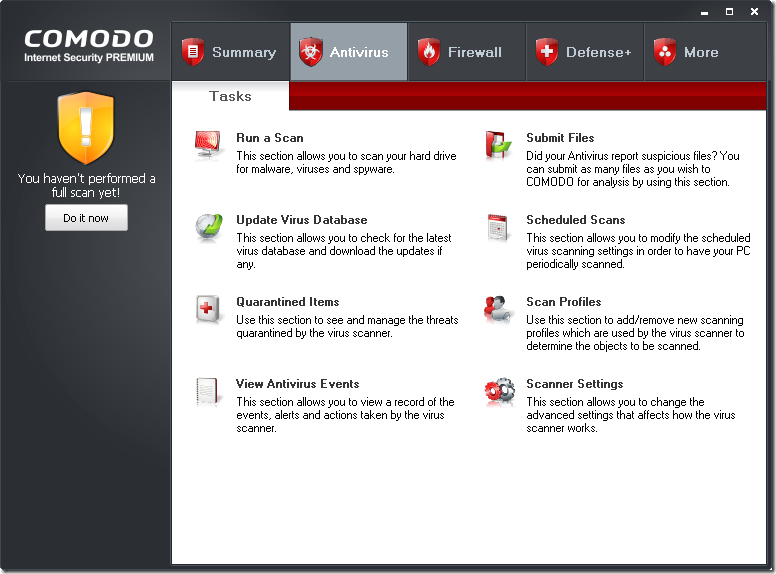Viewport: 776px width, 574px height.
Task: Maximize the COMODO window
Action: point(729,11)
